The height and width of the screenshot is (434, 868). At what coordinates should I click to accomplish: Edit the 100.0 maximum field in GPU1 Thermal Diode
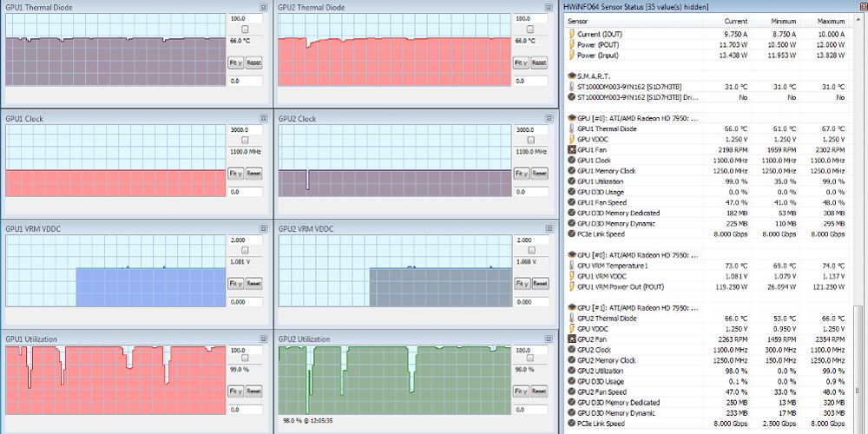tap(246, 19)
